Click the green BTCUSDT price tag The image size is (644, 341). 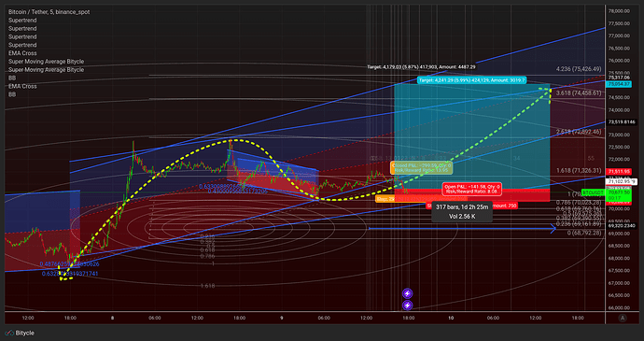[593, 192]
